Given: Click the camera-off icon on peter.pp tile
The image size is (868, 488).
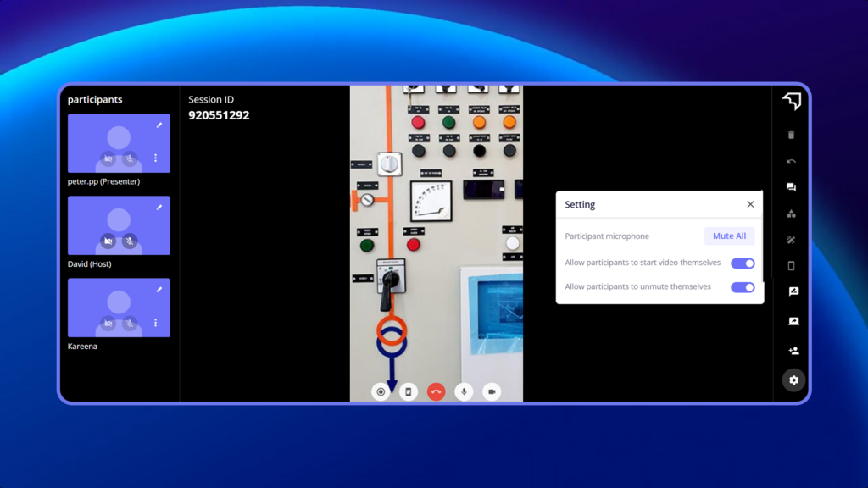Looking at the screenshot, I should [x=108, y=158].
